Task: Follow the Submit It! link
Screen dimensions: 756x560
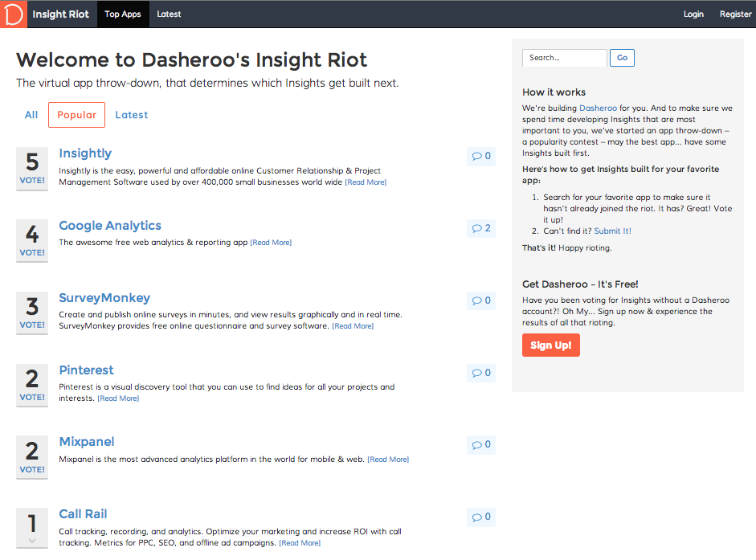Action: click(x=612, y=231)
